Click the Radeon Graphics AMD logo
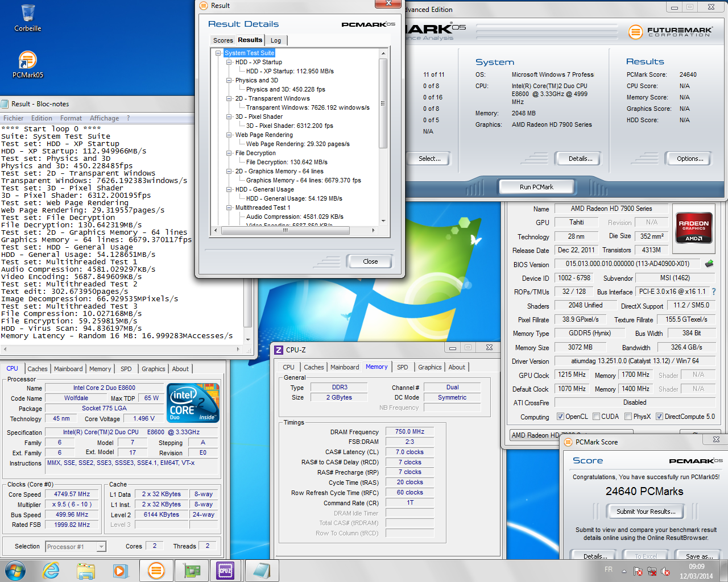 click(694, 228)
